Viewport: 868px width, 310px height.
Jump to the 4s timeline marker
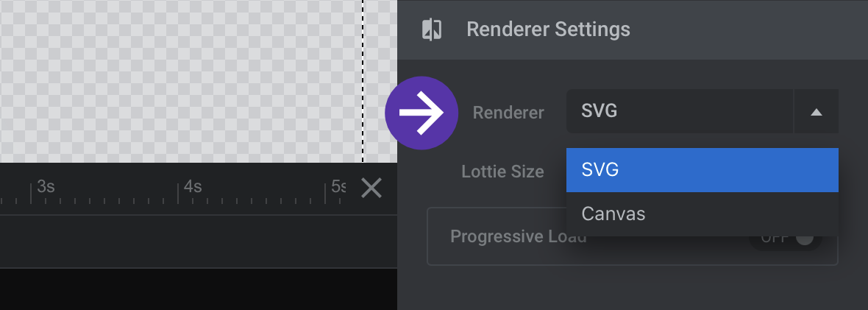click(x=193, y=186)
